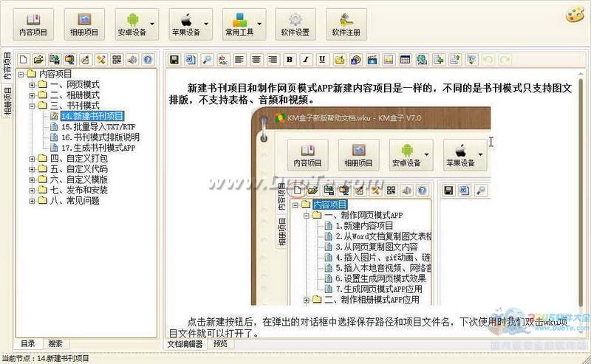Click the page with green right arrow icon
This screenshot has width=591, height=364.
pos(438,60)
